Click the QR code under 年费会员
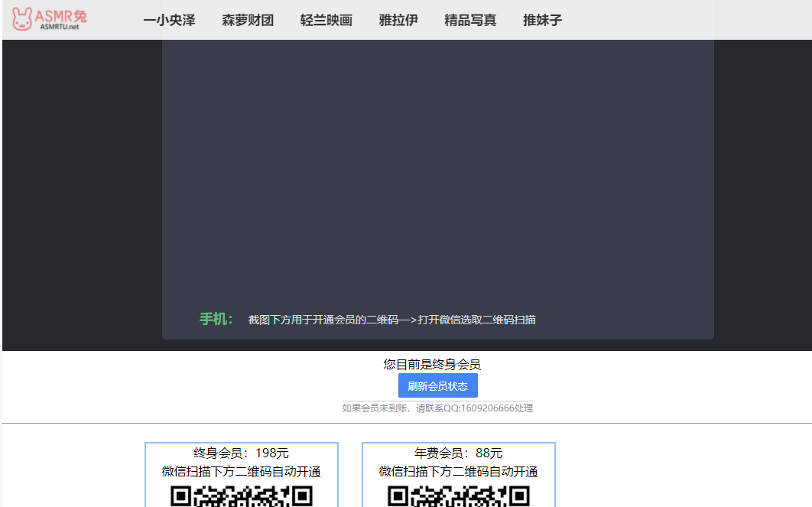The image size is (812, 507). click(458, 496)
